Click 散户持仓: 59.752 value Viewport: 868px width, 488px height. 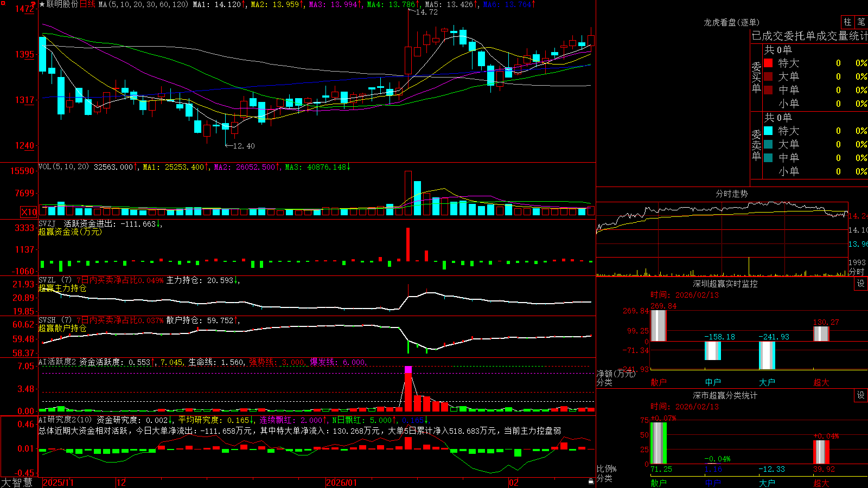pos(202,320)
